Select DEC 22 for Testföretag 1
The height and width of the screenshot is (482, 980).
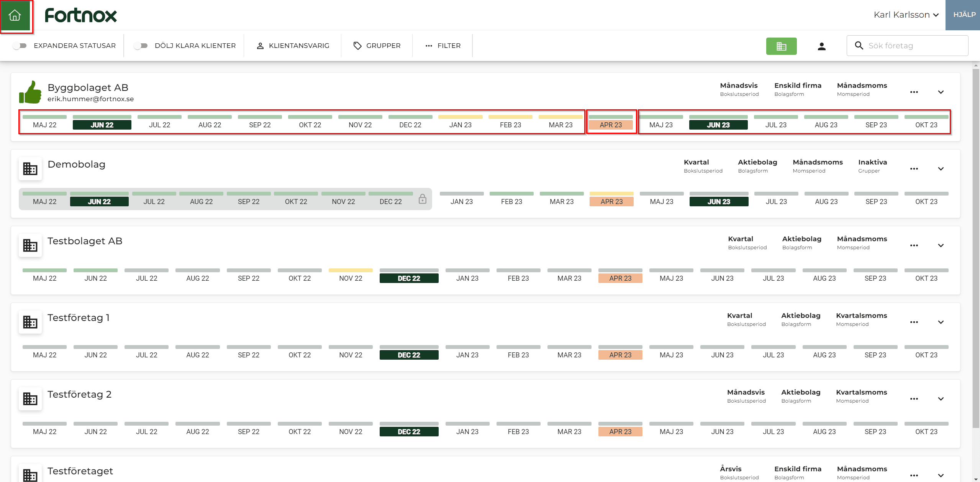click(x=409, y=352)
